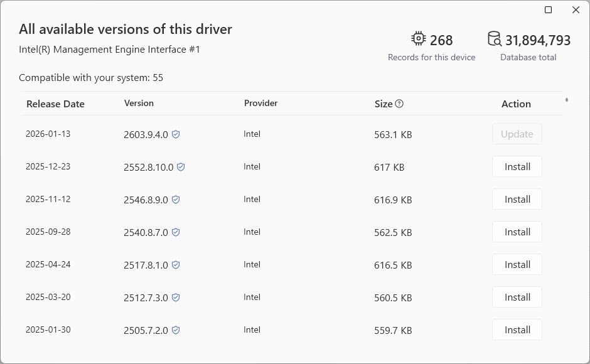
Task: Click the vertical scrollbar thumb of the list
Action: pyautogui.click(x=567, y=100)
